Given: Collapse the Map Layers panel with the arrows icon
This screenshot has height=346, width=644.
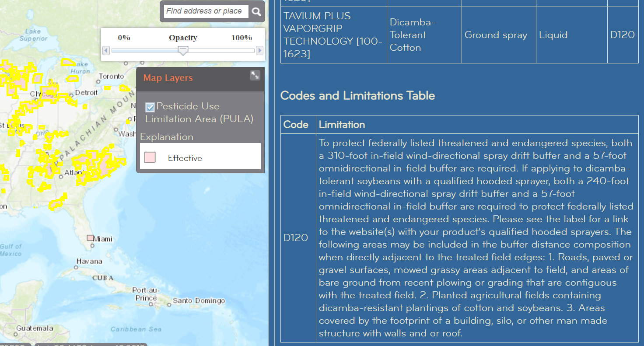Looking at the screenshot, I should coord(255,75).
